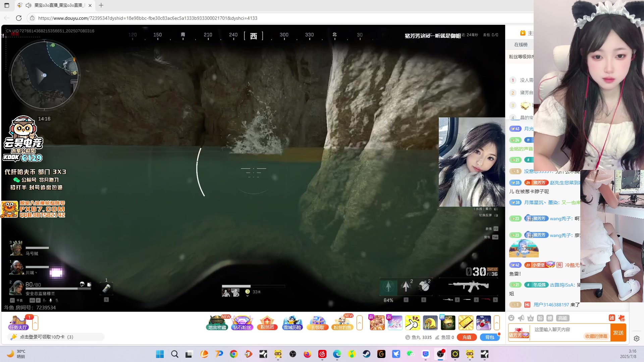Select the treasure chest gift

448,323
